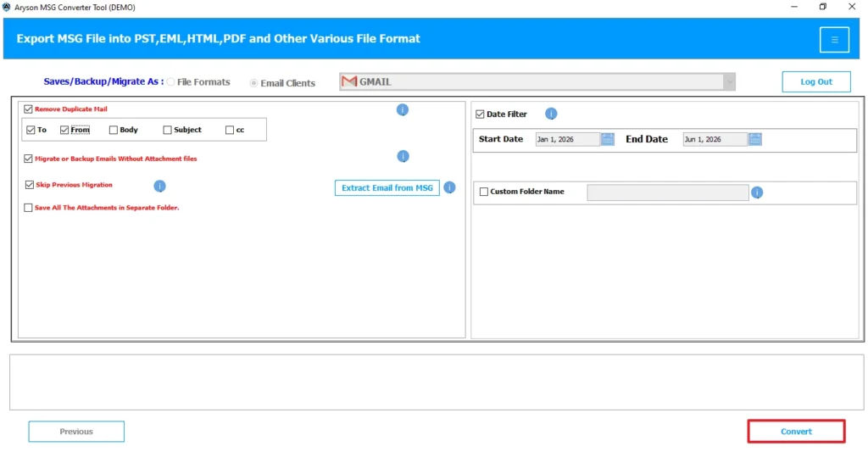Minimize the Aryson MSG Converter window

[793, 7]
